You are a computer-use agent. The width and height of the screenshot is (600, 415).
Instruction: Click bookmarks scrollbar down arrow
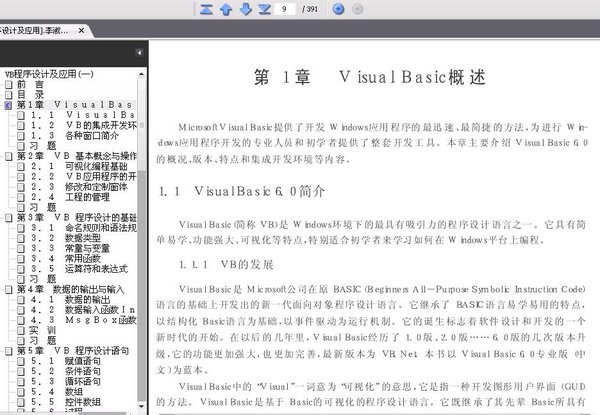(x=141, y=406)
